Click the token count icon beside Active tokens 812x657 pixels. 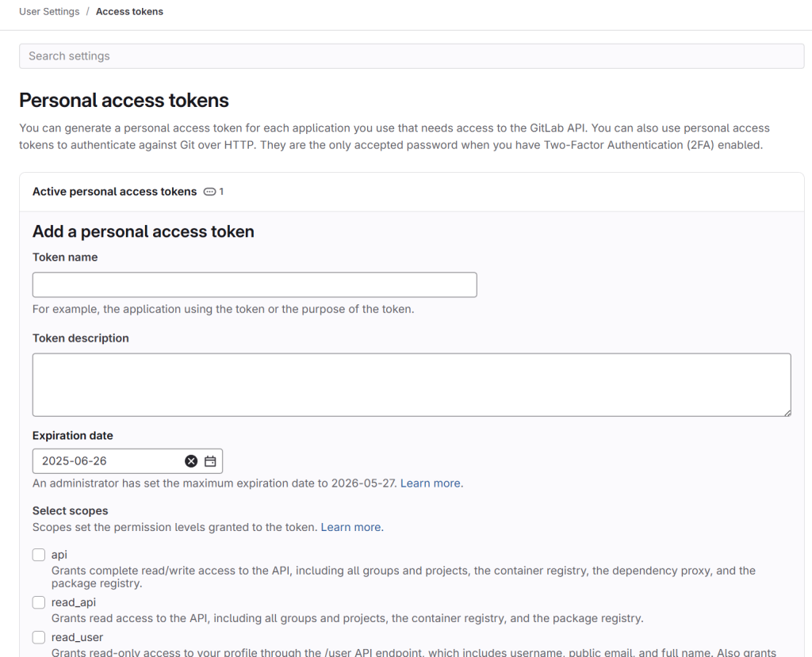pos(209,192)
